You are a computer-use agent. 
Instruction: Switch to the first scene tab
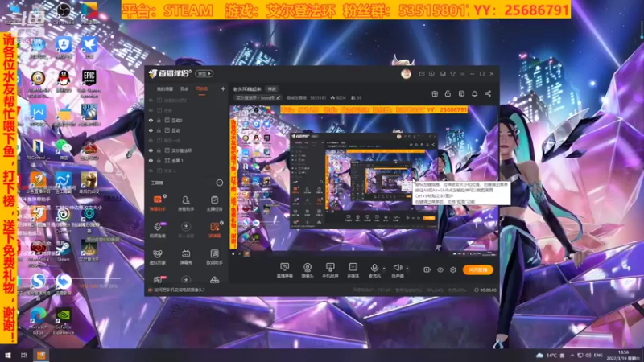165,89
